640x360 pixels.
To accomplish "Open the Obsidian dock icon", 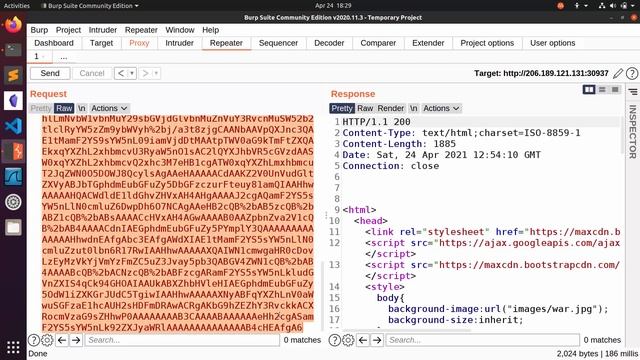I will (x=13, y=100).
